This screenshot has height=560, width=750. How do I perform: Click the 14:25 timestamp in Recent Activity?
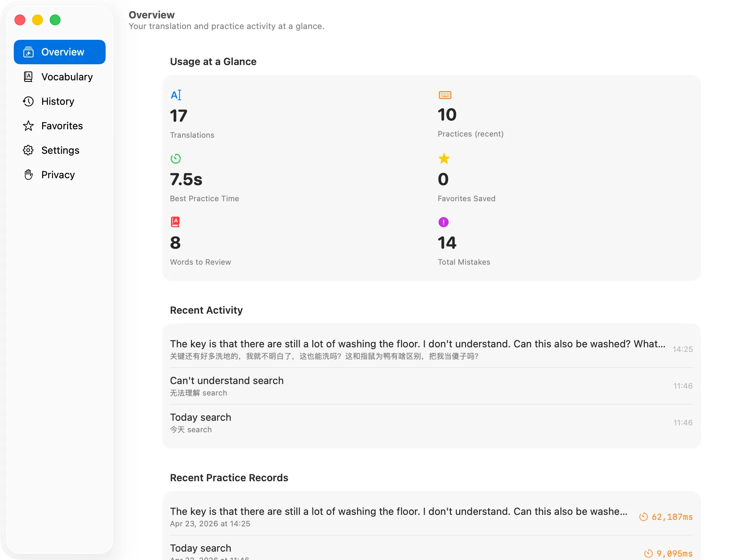(x=683, y=349)
